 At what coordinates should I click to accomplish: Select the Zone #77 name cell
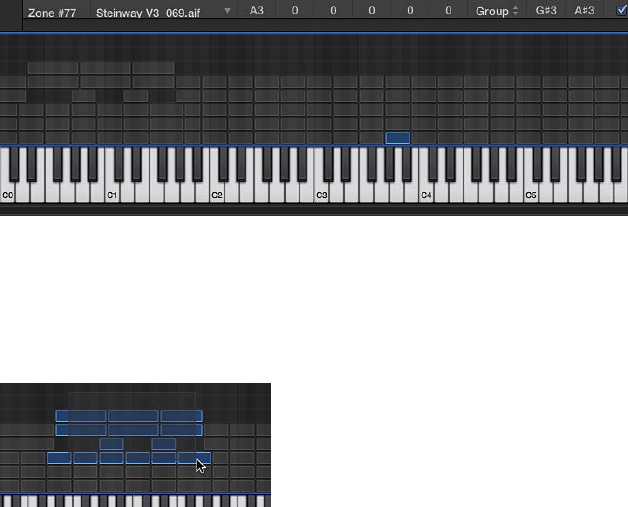tap(52, 13)
